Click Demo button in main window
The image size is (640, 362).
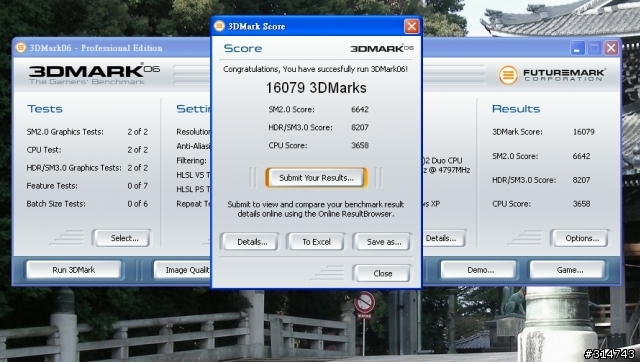tap(479, 270)
